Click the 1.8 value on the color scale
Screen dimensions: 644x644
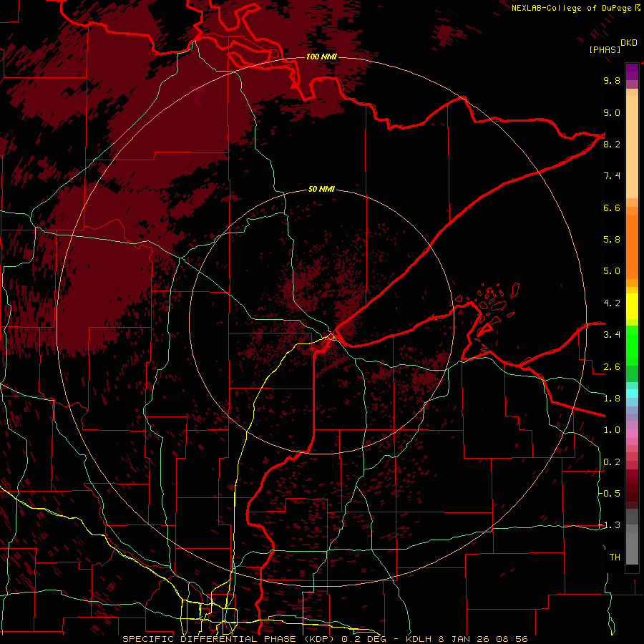[612, 399]
